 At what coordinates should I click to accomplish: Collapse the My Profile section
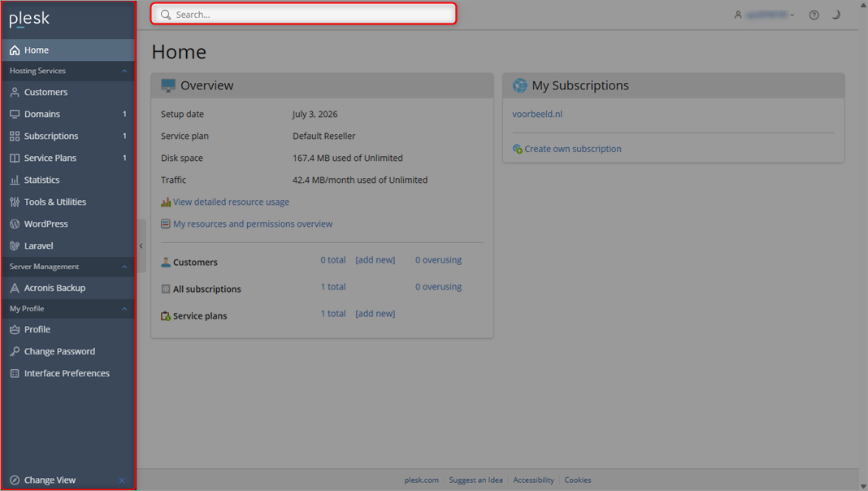pyautogui.click(x=124, y=309)
